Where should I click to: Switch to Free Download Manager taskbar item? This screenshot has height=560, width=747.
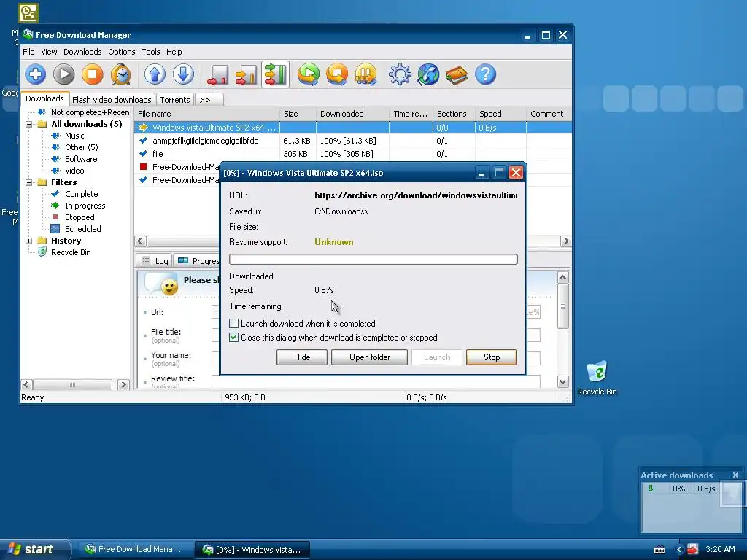(134, 549)
